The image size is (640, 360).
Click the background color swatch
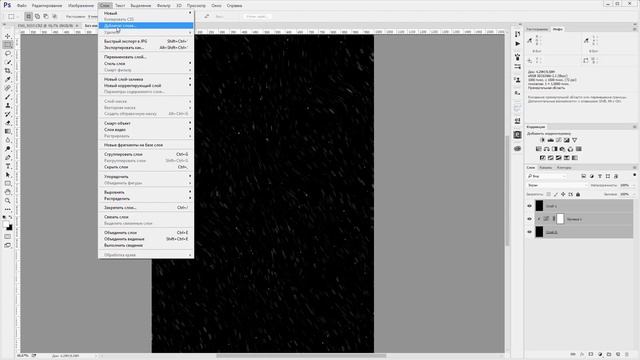tap(10, 228)
